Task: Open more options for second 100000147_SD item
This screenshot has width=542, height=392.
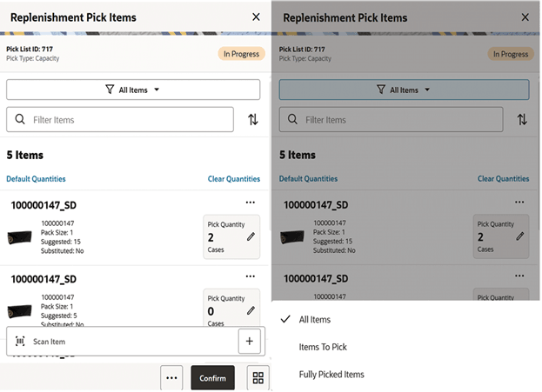Action: (251, 276)
